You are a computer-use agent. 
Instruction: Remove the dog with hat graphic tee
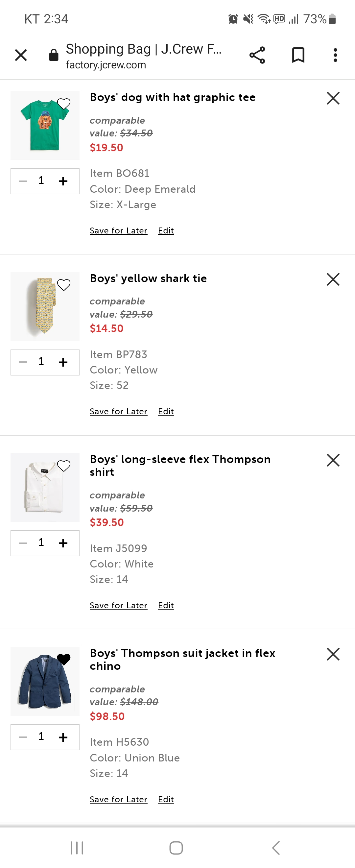click(x=333, y=98)
